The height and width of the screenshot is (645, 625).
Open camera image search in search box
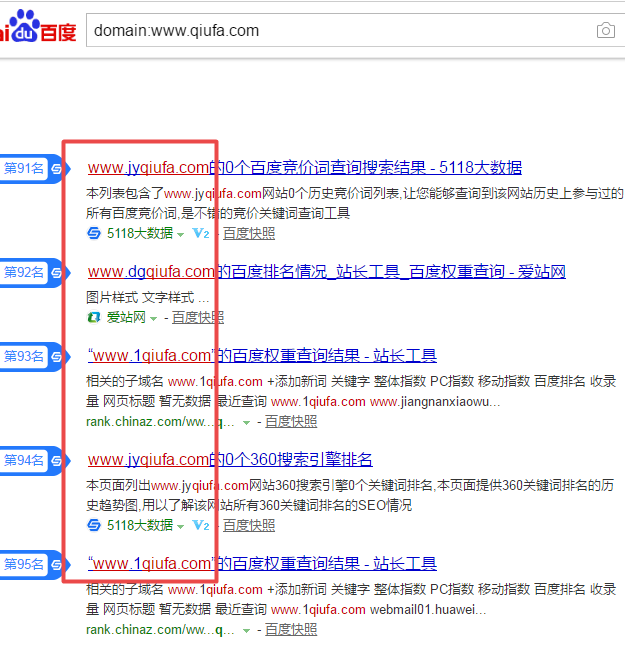606,30
